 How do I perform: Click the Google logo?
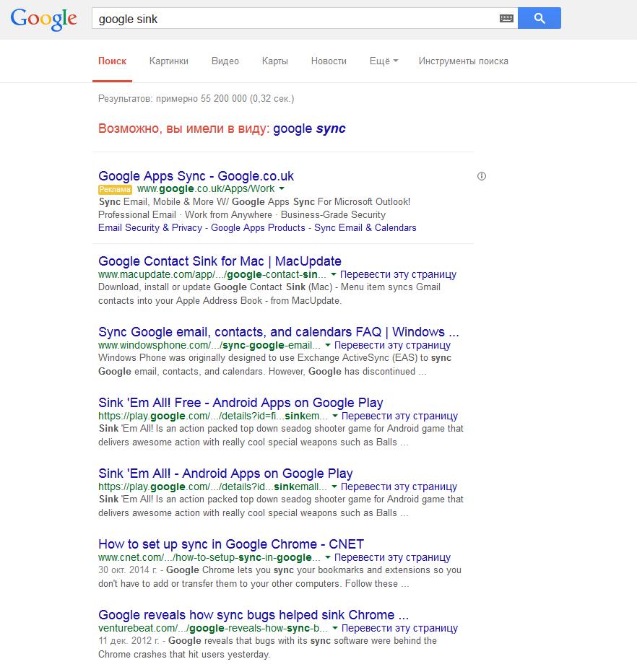(44, 19)
